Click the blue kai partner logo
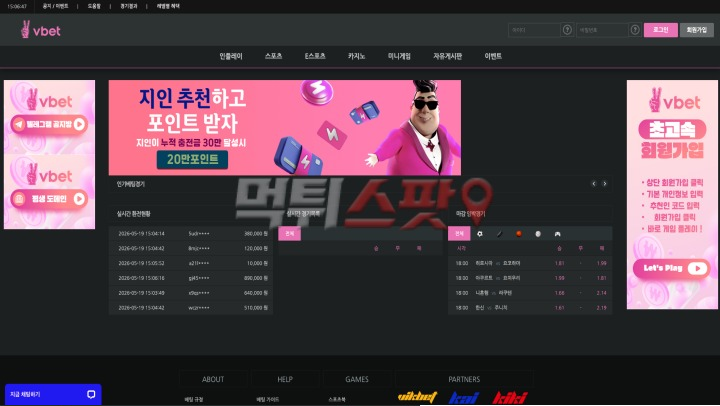Image resolution: width=720 pixels, height=406 pixels. tap(464, 398)
